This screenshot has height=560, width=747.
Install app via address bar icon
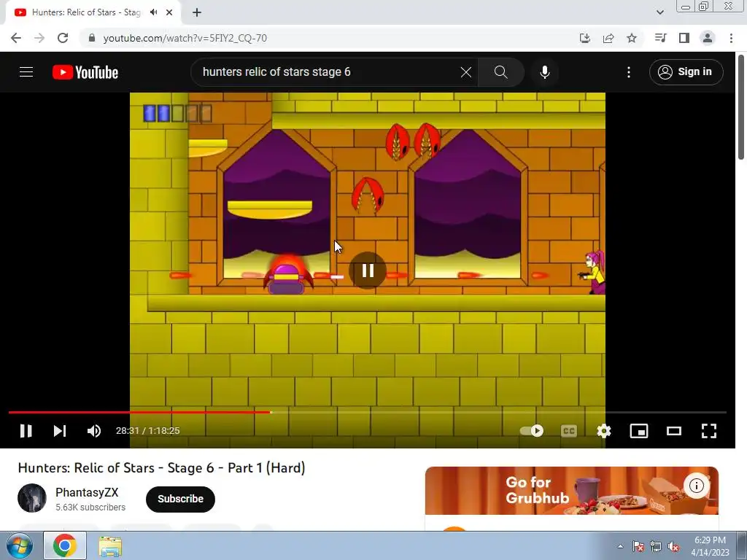584,38
